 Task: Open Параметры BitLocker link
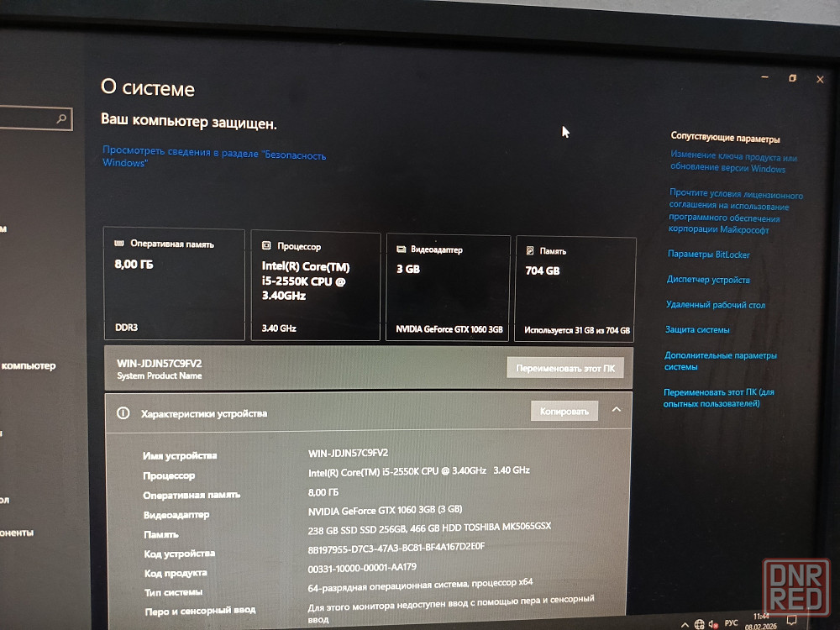coord(708,255)
